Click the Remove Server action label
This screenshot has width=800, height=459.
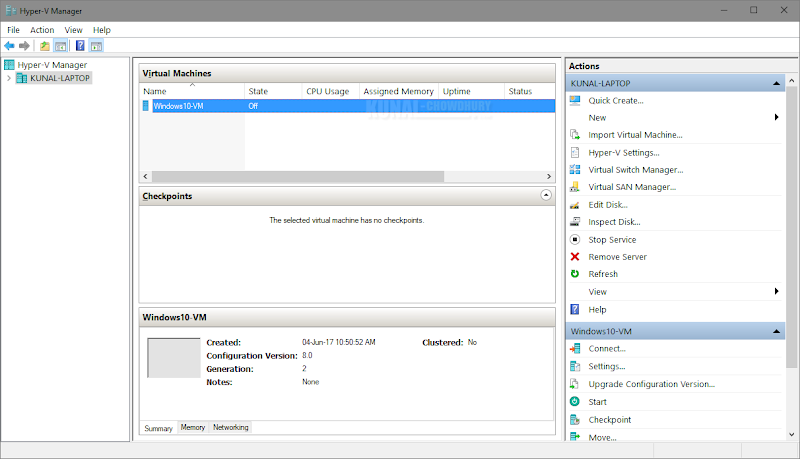point(617,257)
